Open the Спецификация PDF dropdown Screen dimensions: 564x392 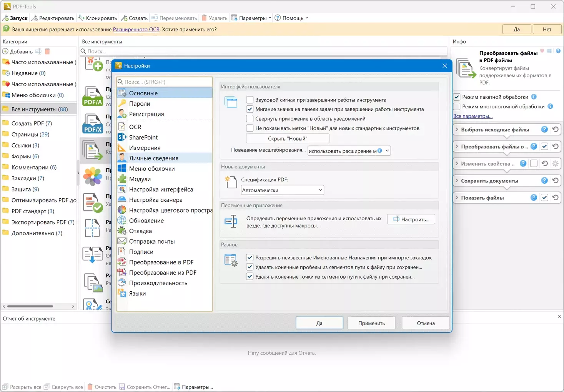(282, 190)
